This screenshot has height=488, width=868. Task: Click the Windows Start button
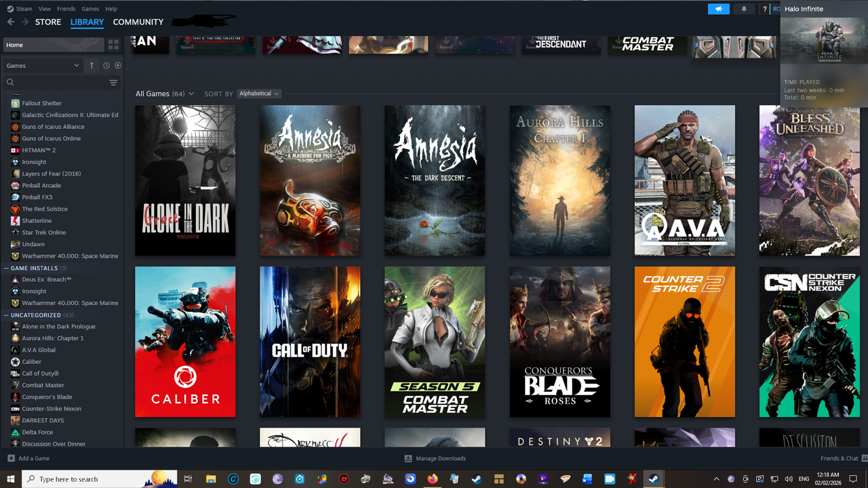(11, 479)
